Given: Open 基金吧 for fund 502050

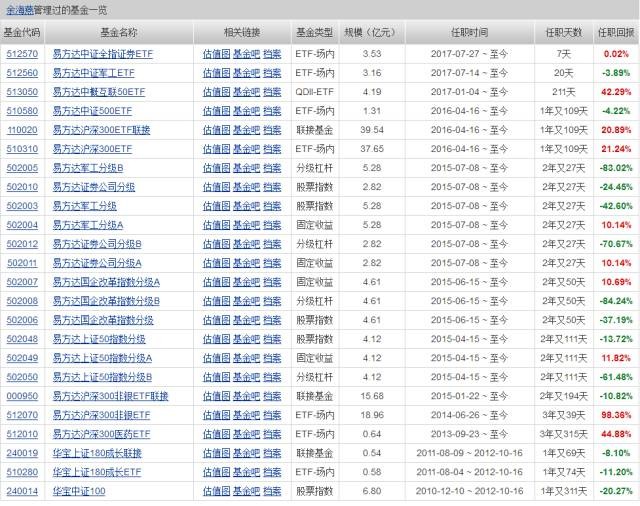Looking at the screenshot, I should pos(246,377).
